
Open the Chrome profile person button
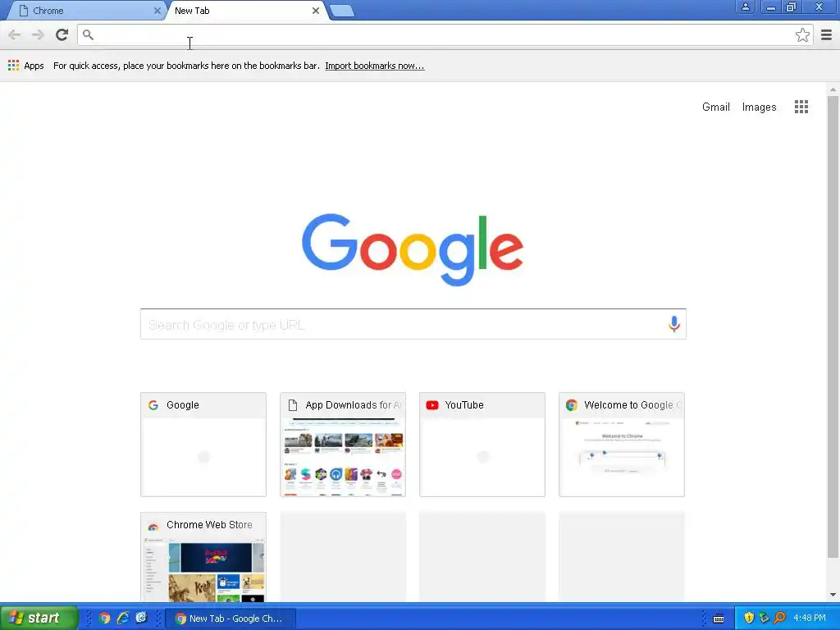coord(745,7)
